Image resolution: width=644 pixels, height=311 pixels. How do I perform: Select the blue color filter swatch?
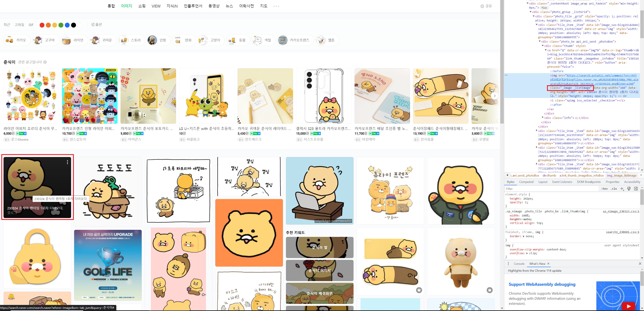[x=67, y=25]
